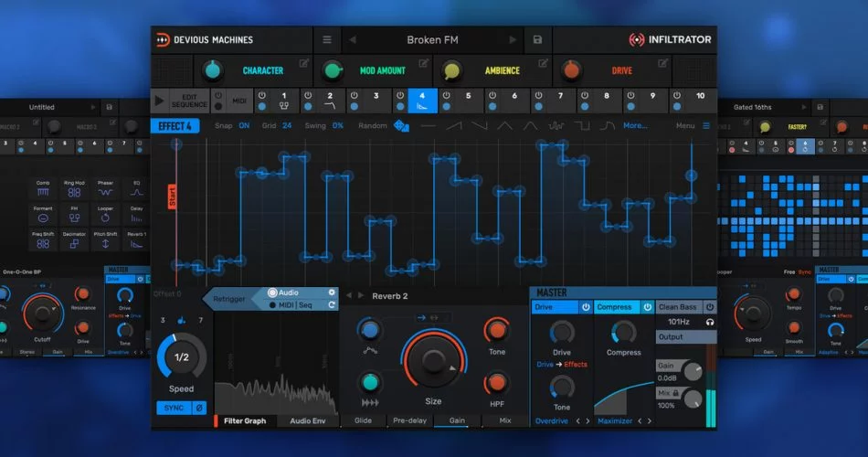Apply the flat line curve shape
Screen dimensions: 868x457
coord(428,126)
